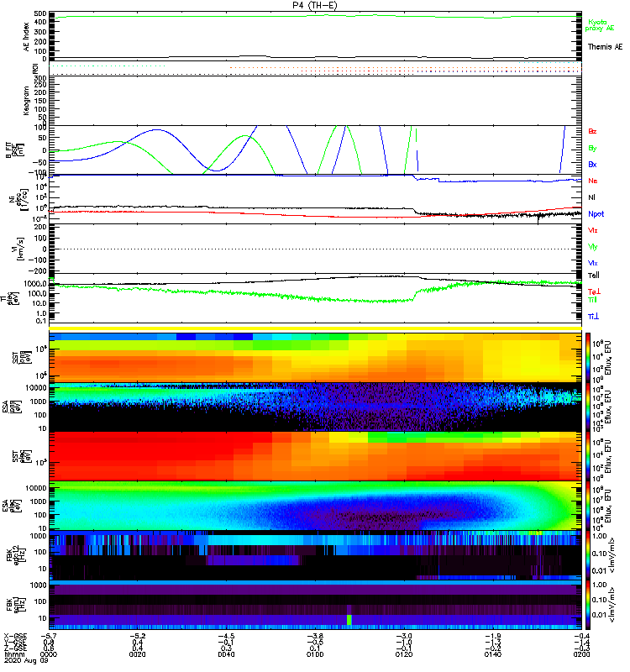Viewport: 630px width, 672px height.
Task: Click the "<|mV/m|>" label beside FBK edc12 colorbar
Action: tap(613, 555)
